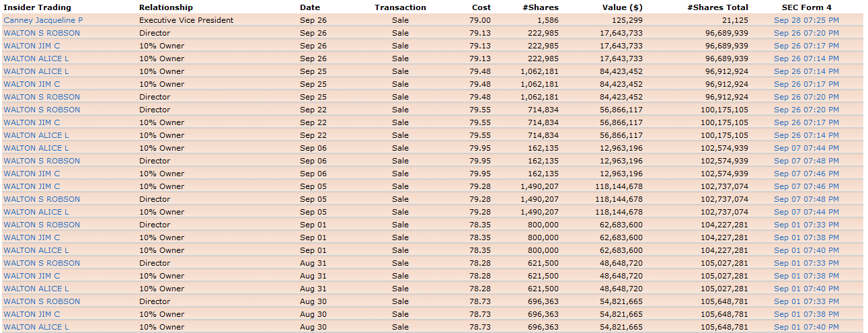Viewport: 868px width, 333px height.
Task: Open filing link Sep 07 07:44 PM for Sep 06 sale
Action: tap(806, 148)
